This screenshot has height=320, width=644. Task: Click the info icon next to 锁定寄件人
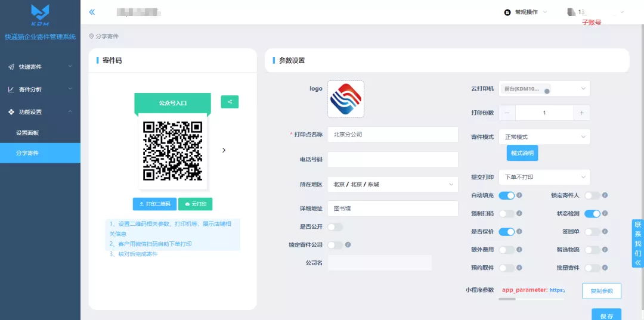pyautogui.click(x=605, y=195)
